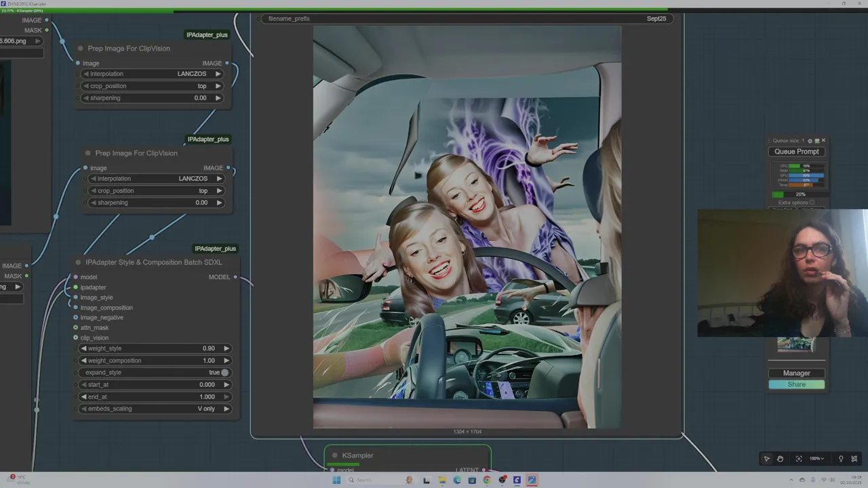The image size is (868, 488).
Task: Increase sharpening on upper Prep Image node
Action: 218,98
